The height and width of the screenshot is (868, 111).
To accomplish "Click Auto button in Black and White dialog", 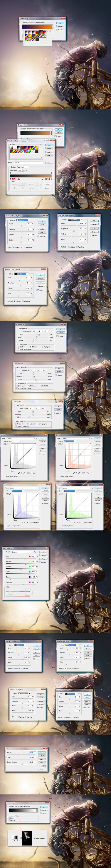I will (x=43, y=559).
